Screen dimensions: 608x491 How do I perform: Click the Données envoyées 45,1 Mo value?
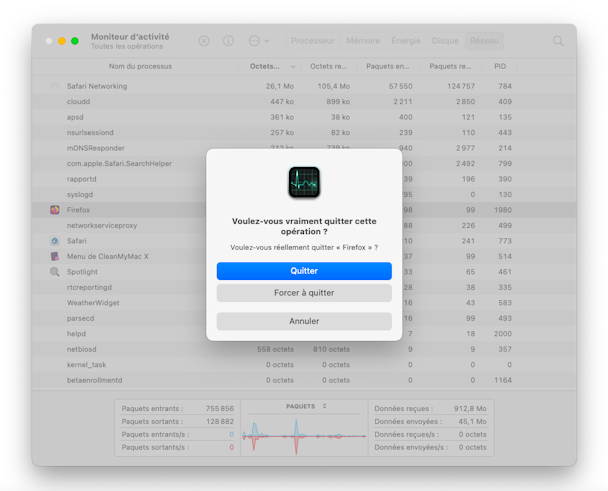[472, 422]
